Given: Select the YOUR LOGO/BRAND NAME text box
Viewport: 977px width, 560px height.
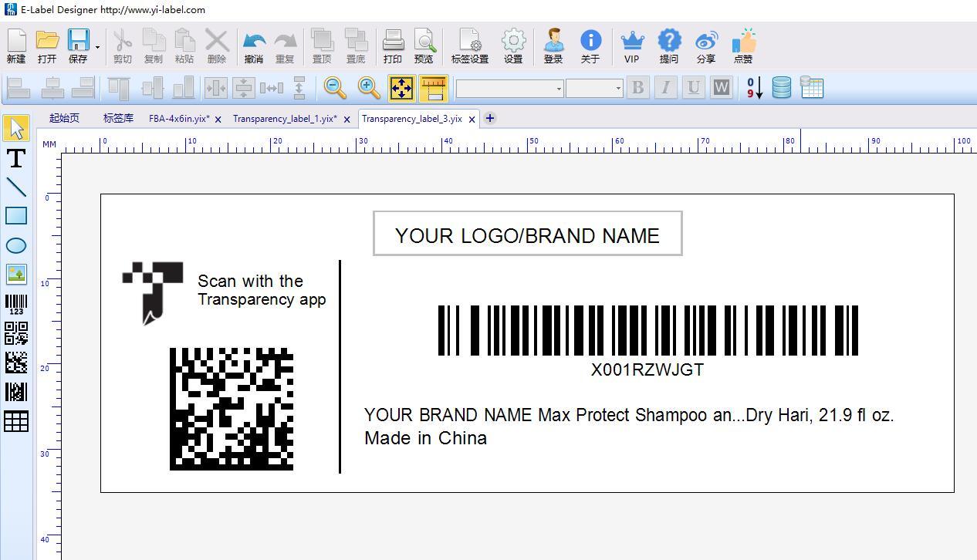Looking at the screenshot, I should (527, 233).
